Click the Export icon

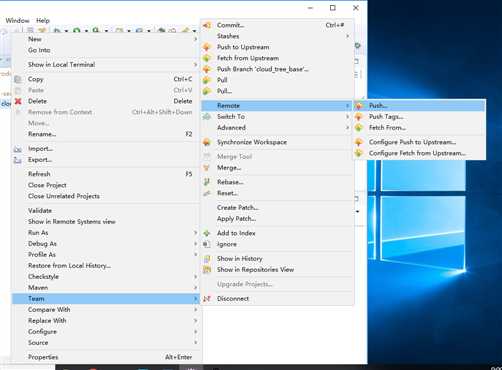18,160
